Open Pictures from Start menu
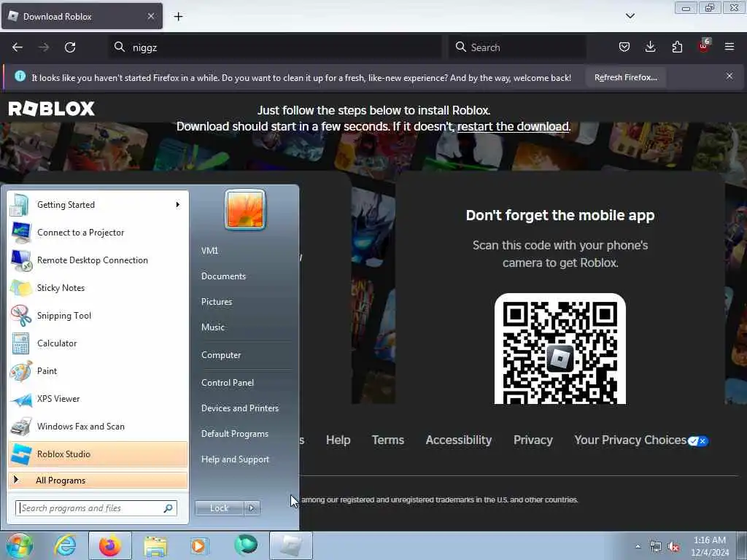Image resolution: width=747 pixels, height=560 pixels. click(x=217, y=302)
